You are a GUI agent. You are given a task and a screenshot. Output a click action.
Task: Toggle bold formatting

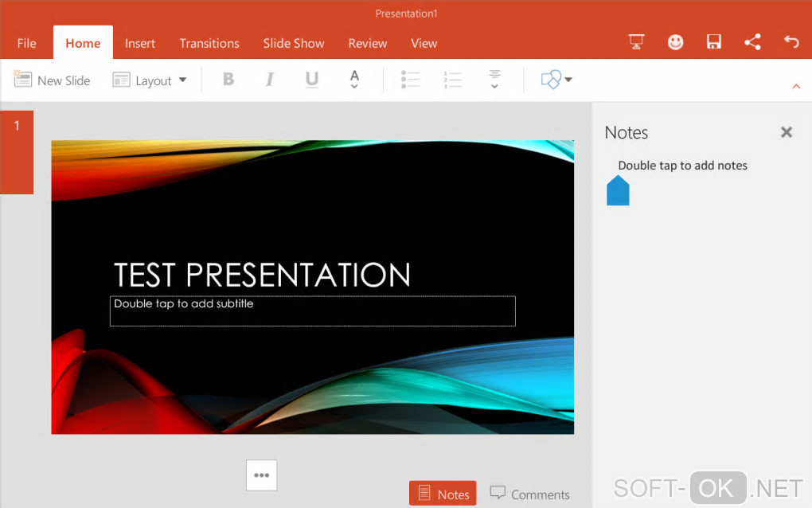pyautogui.click(x=228, y=80)
